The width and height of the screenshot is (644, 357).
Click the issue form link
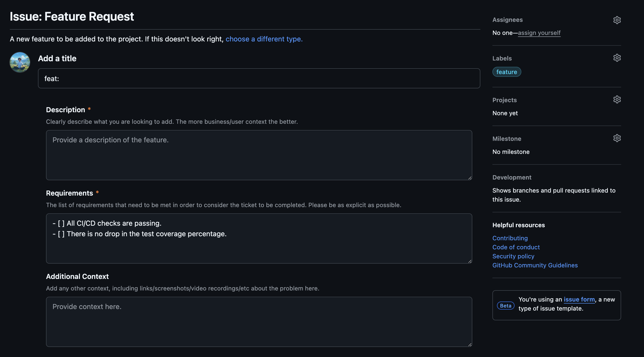(x=579, y=300)
